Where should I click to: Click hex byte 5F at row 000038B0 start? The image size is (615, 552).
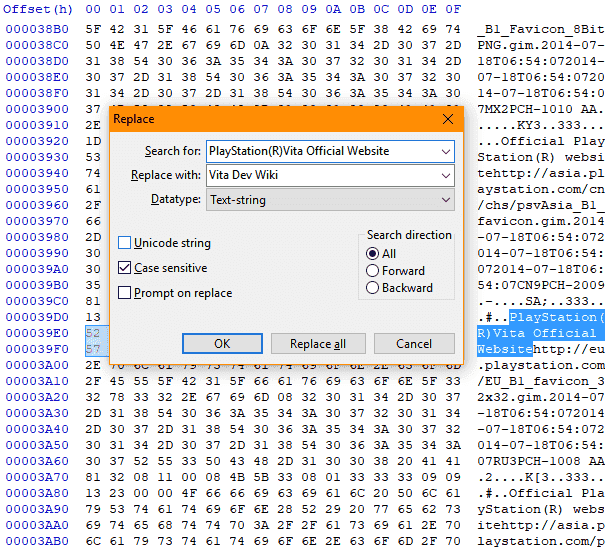[93, 29]
